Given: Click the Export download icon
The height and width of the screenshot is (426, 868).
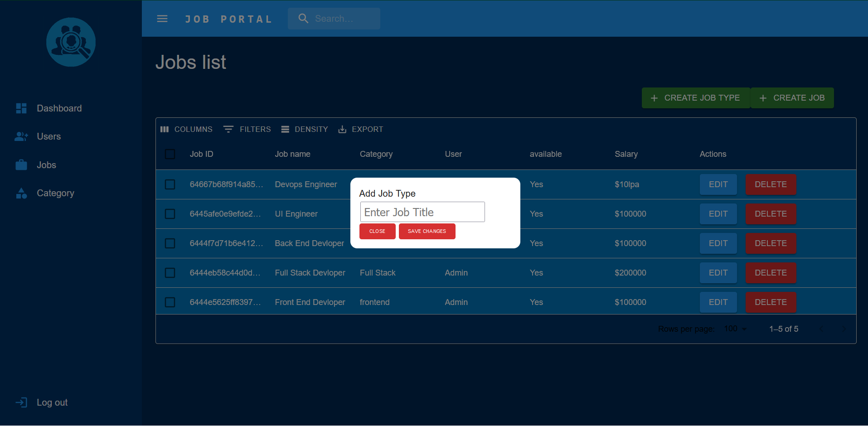Looking at the screenshot, I should coord(342,129).
